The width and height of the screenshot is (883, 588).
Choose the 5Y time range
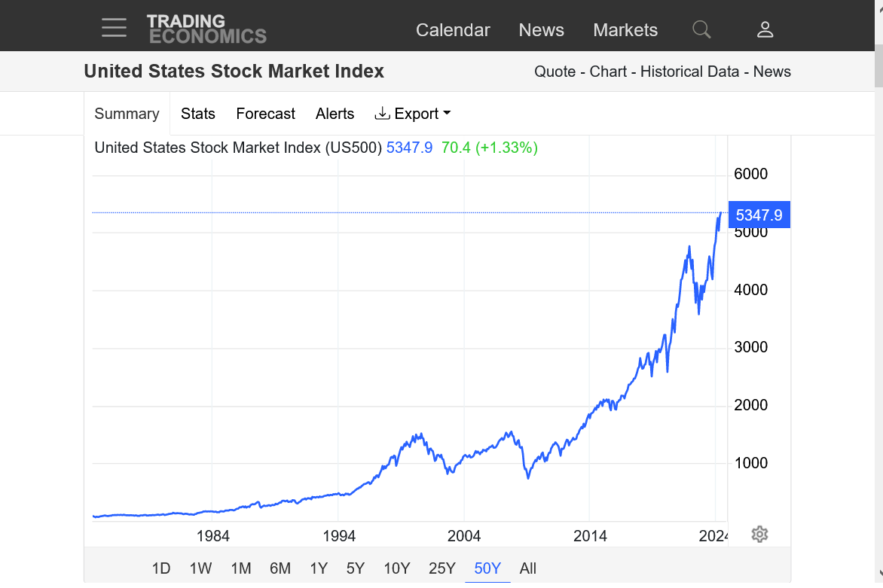356,568
